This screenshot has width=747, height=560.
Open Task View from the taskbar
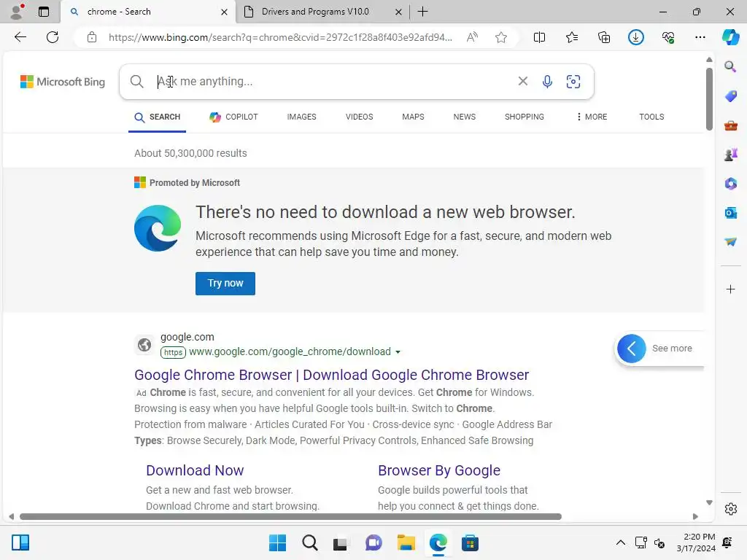click(340, 543)
